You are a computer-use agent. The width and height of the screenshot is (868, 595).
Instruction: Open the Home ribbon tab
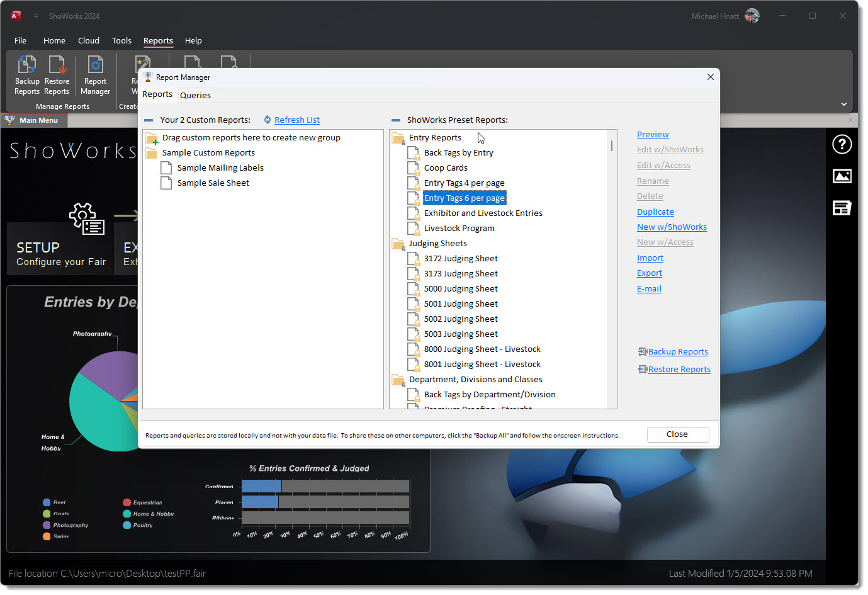(54, 41)
